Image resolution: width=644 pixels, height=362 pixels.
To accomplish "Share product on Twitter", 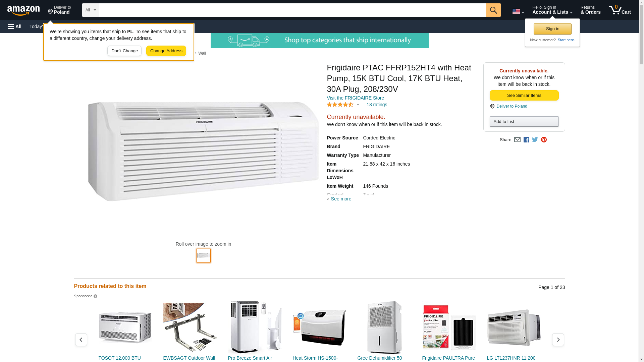I will click(x=535, y=140).
